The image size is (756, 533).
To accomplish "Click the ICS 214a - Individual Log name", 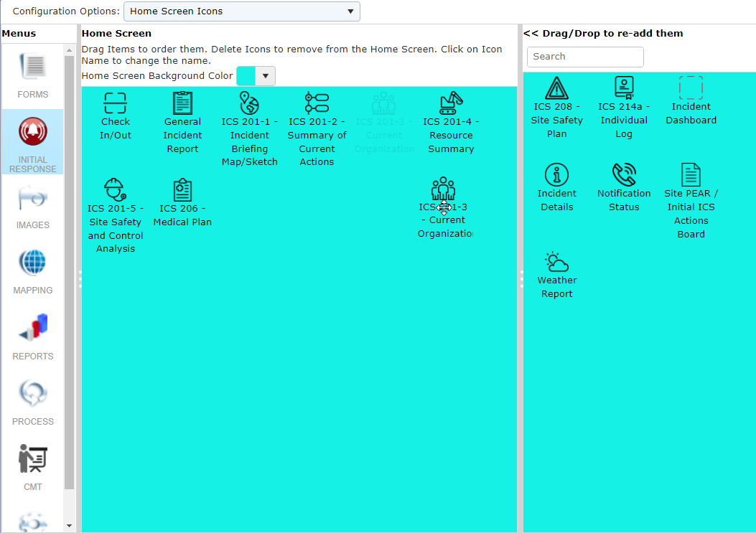I will pyautogui.click(x=624, y=121).
